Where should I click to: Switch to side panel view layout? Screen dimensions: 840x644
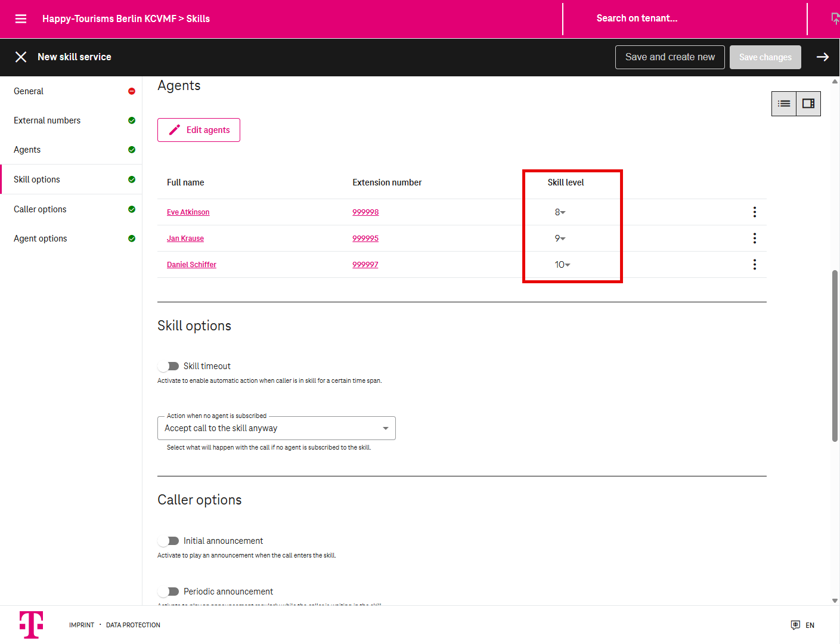808,104
